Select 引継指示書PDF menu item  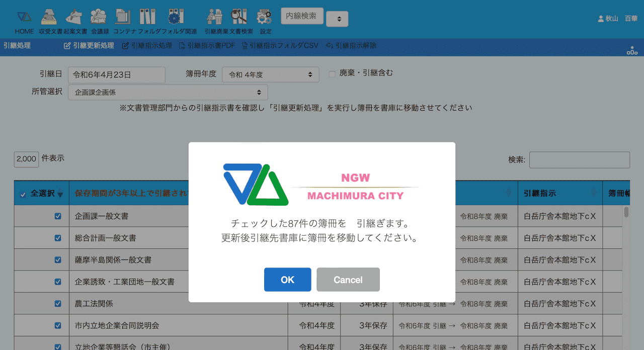pos(207,46)
